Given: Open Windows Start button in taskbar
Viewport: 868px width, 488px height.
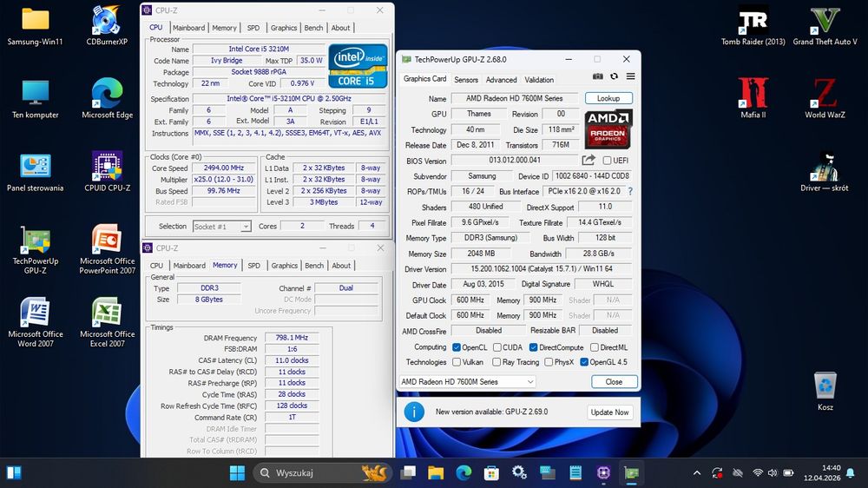Looking at the screenshot, I should [237, 473].
